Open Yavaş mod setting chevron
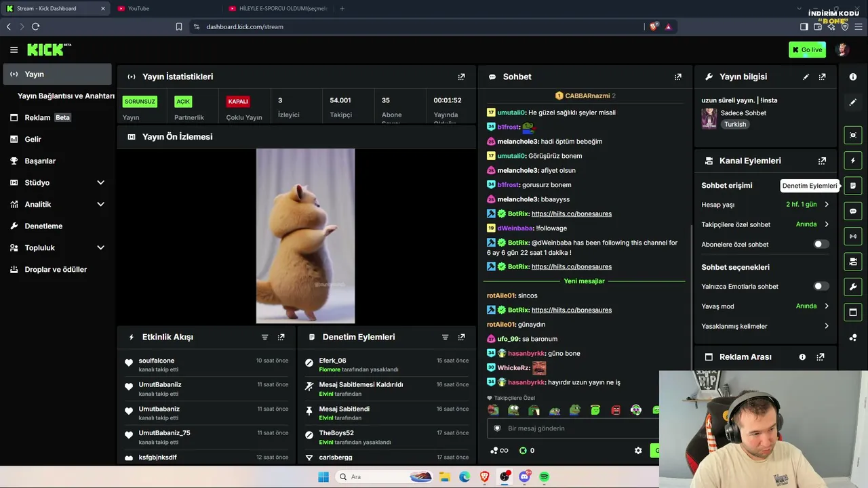This screenshot has height=488, width=868. [x=826, y=306]
